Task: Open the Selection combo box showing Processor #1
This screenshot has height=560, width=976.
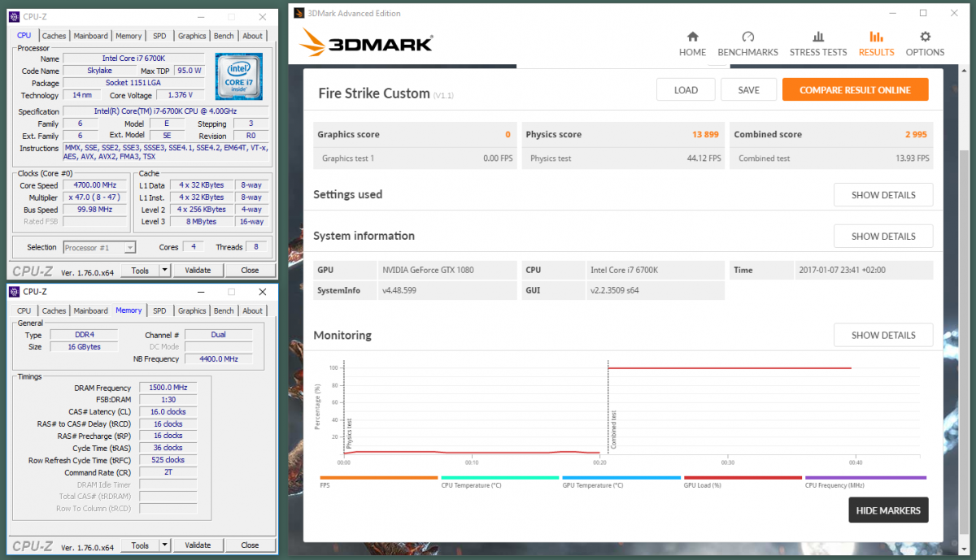Action: click(98, 247)
